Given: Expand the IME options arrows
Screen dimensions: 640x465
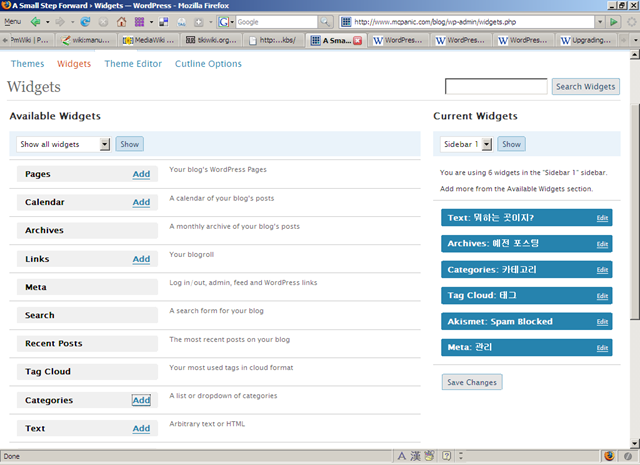Looking at the screenshot, I should (461, 456).
